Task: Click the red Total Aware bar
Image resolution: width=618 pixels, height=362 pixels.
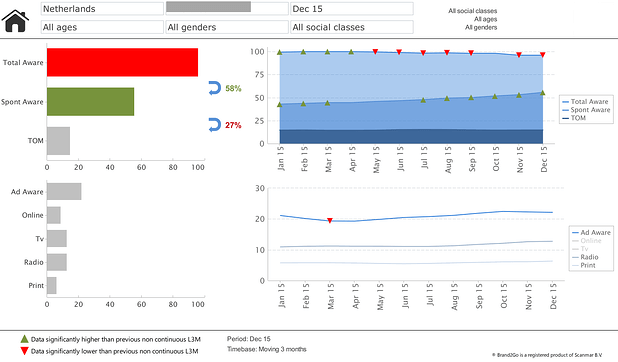Action: [123, 62]
